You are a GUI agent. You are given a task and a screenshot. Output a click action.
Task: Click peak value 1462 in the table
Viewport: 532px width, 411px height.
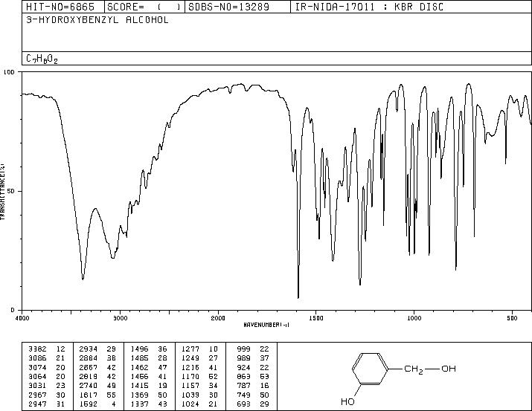139,367
